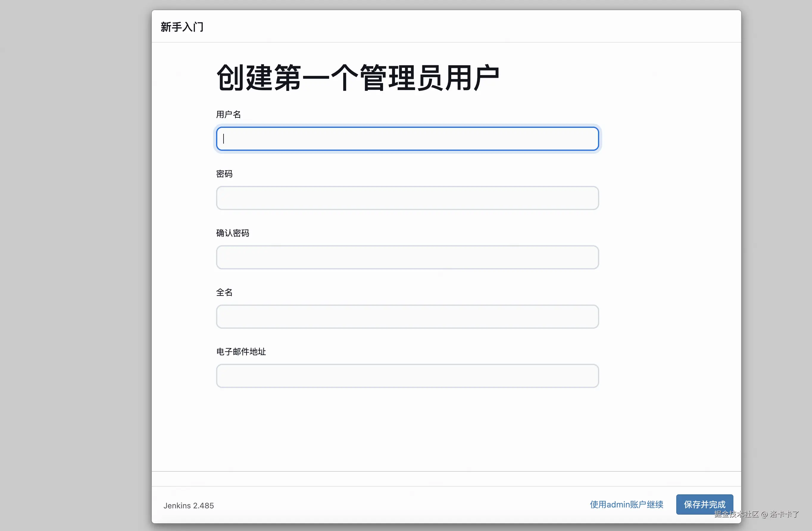Click blank dialog area below email field
This screenshot has height=531, width=812.
(407, 430)
